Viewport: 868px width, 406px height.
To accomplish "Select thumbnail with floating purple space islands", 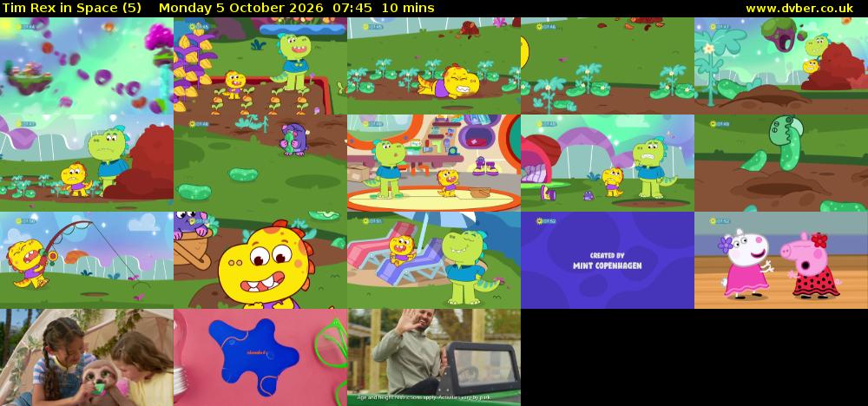I will click(x=86, y=66).
